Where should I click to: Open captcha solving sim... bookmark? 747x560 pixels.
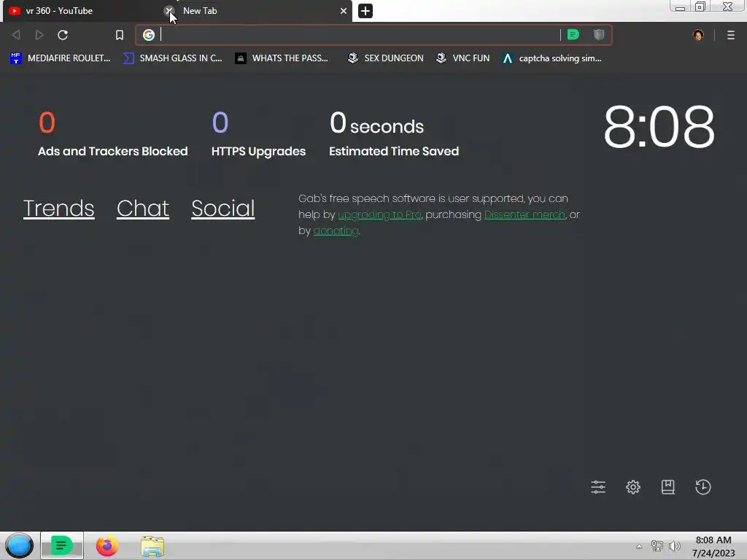551,58
